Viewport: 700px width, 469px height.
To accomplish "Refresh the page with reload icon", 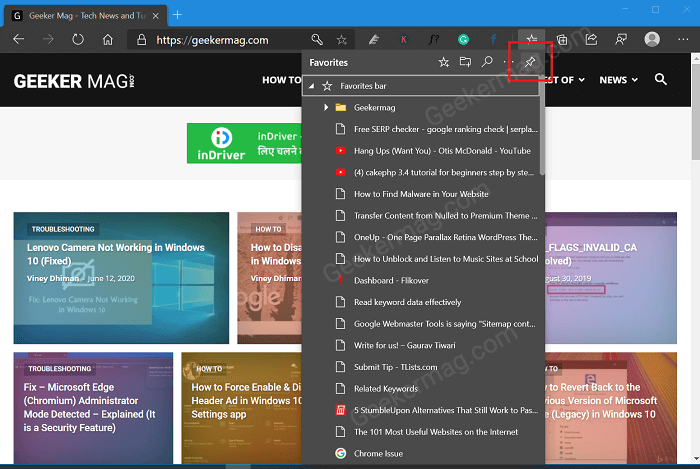I will [78, 40].
